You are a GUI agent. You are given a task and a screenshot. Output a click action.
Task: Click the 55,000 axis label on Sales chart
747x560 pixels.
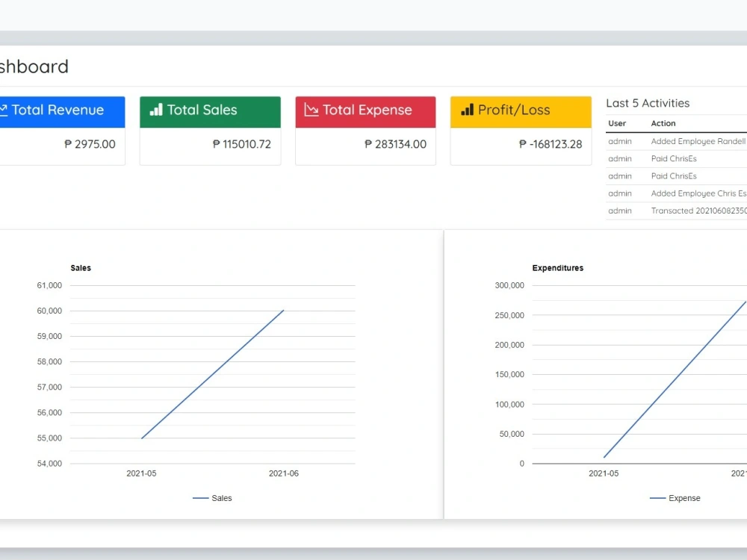pos(49,438)
